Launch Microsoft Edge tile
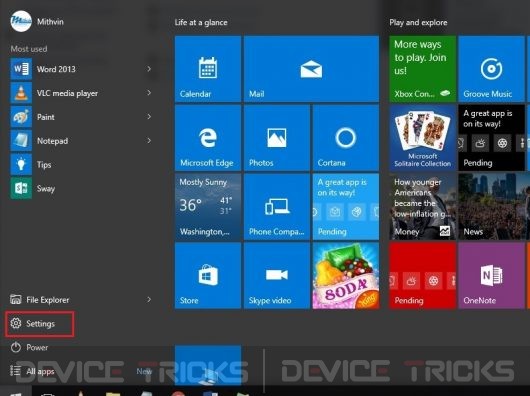 coord(208,138)
